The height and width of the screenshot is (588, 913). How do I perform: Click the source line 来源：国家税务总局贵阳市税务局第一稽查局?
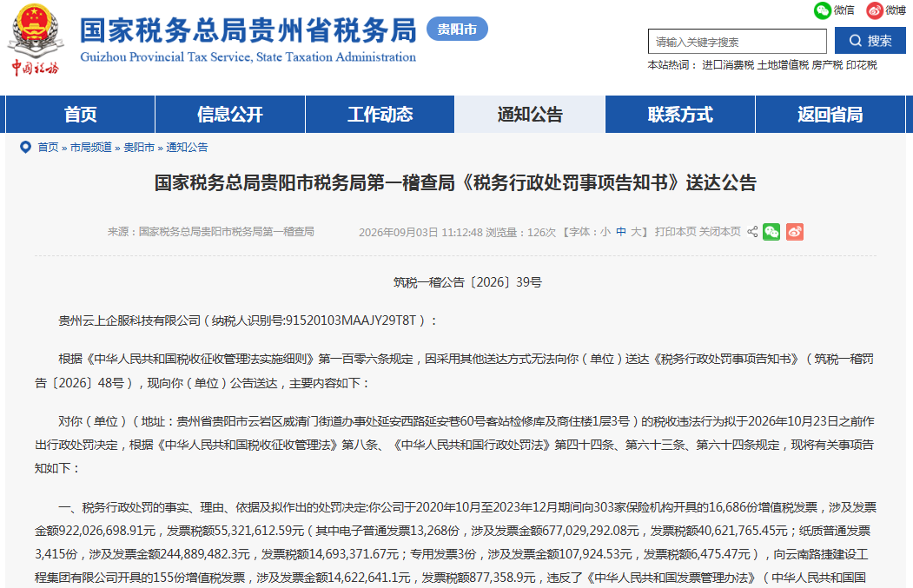(211, 232)
